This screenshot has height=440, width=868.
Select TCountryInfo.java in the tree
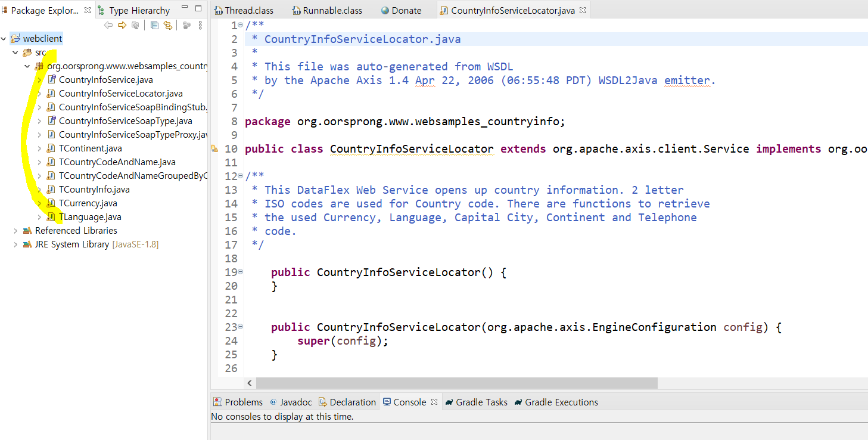pyautogui.click(x=94, y=190)
